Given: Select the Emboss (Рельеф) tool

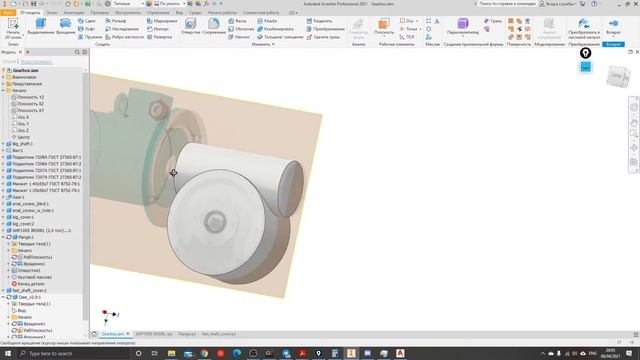Looking at the screenshot, I should [x=116, y=21].
